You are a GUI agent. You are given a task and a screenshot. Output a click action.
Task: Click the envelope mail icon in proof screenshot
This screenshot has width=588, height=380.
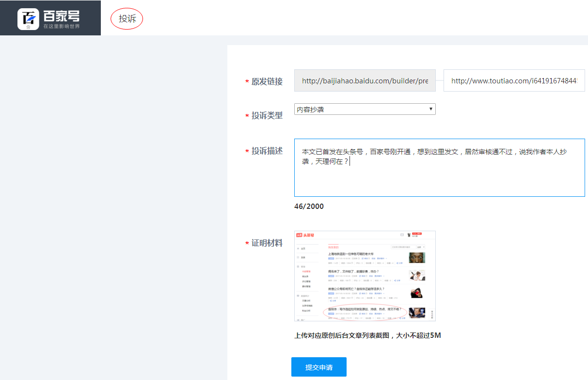pos(402,235)
